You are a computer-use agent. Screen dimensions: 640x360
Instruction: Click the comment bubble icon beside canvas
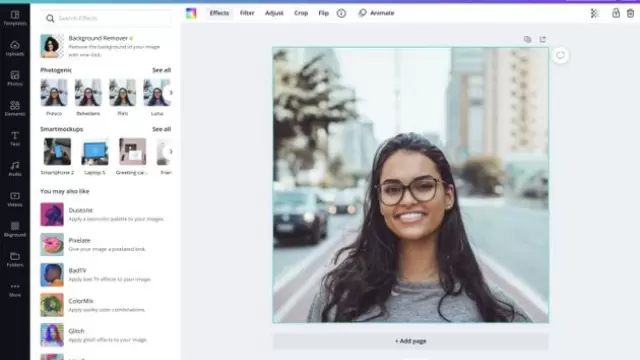560,55
